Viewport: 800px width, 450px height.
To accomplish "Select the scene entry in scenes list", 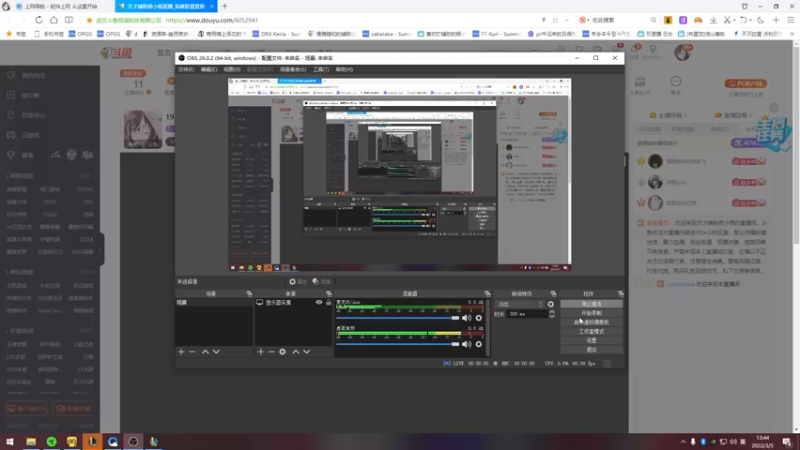I will pyautogui.click(x=214, y=303).
